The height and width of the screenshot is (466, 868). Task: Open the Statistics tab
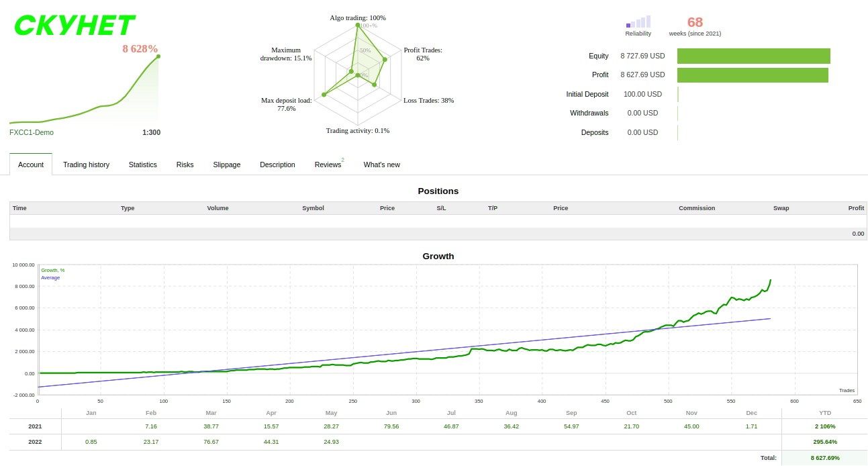coord(143,165)
